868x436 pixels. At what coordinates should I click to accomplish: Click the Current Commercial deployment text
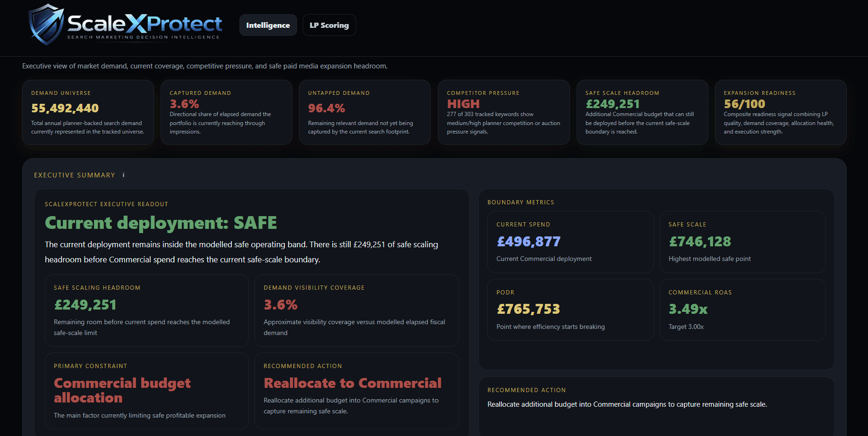click(544, 259)
